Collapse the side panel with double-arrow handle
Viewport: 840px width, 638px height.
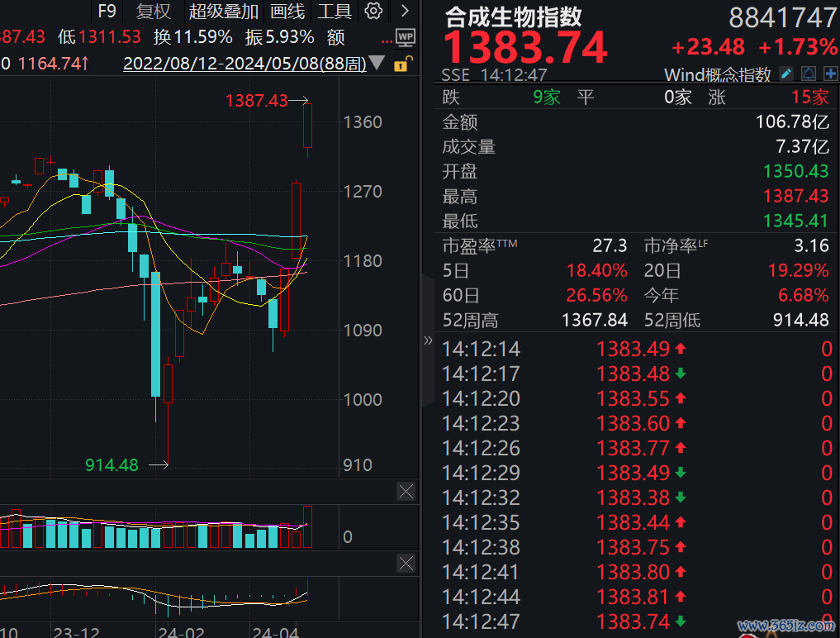tap(428, 340)
